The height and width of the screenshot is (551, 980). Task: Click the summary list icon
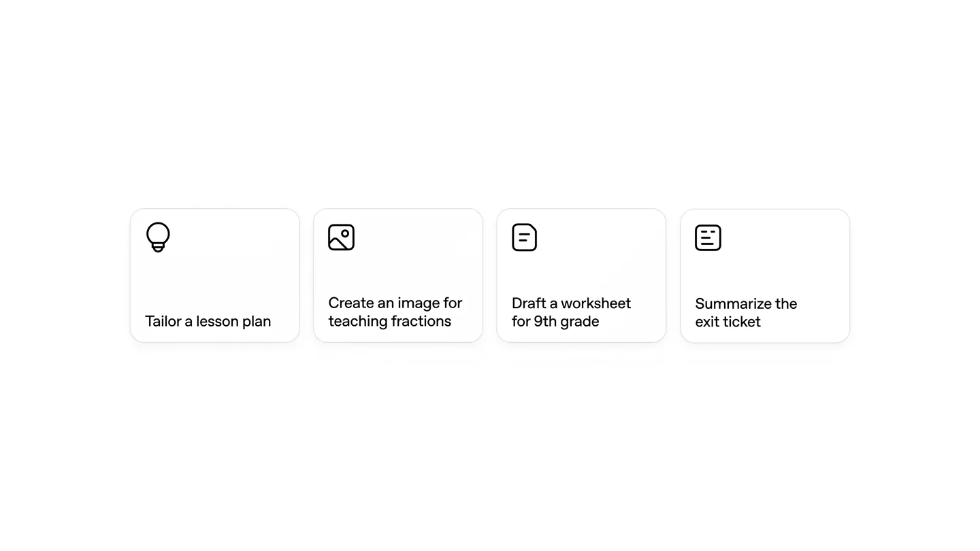(708, 237)
